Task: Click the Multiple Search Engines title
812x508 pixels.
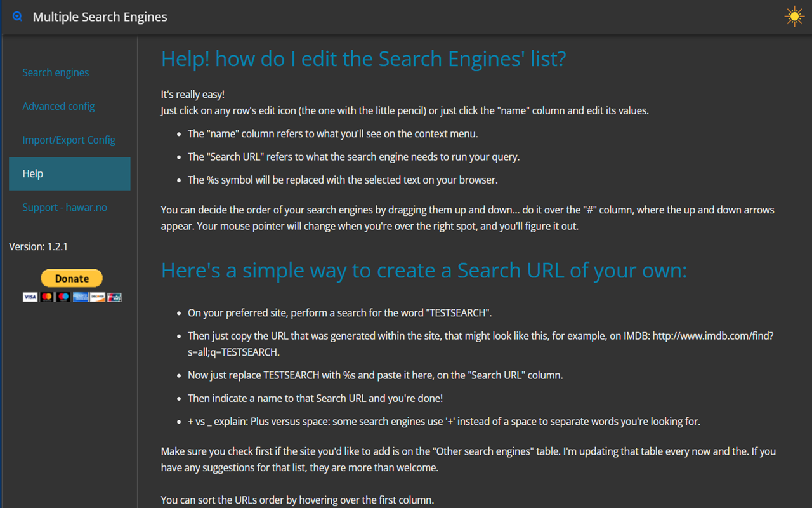Action: [100, 17]
